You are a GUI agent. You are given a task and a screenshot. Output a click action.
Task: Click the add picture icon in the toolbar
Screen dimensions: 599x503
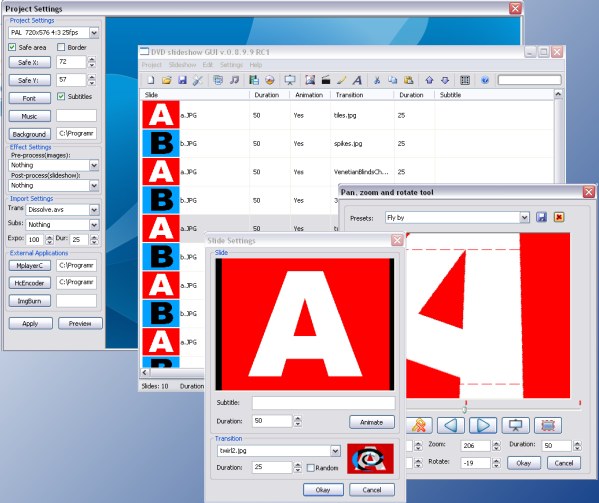[310, 80]
